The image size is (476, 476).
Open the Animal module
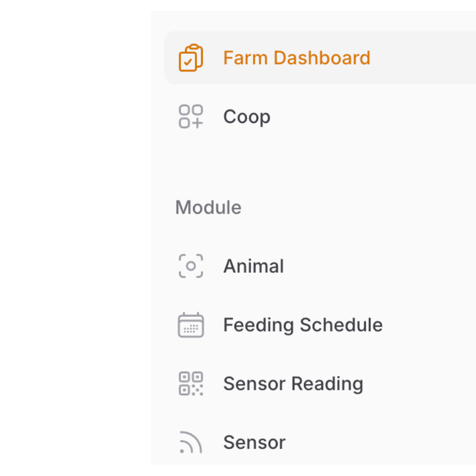tap(253, 266)
